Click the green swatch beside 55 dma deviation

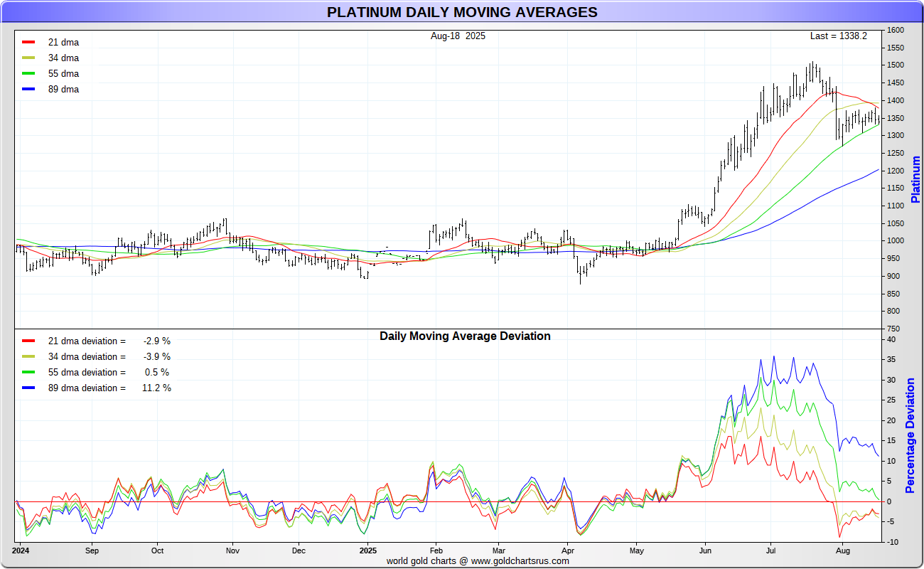[x=28, y=372]
